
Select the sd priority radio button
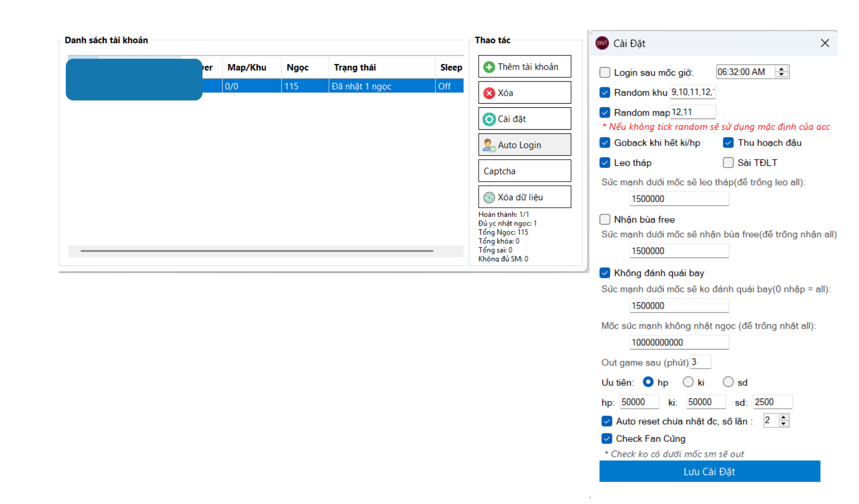coord(728,382)
